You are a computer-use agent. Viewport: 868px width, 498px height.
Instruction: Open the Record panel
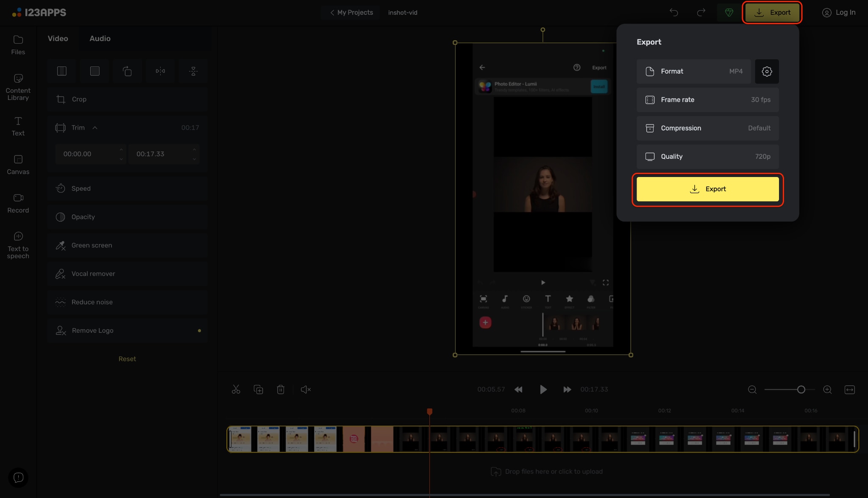pos(18,203)
